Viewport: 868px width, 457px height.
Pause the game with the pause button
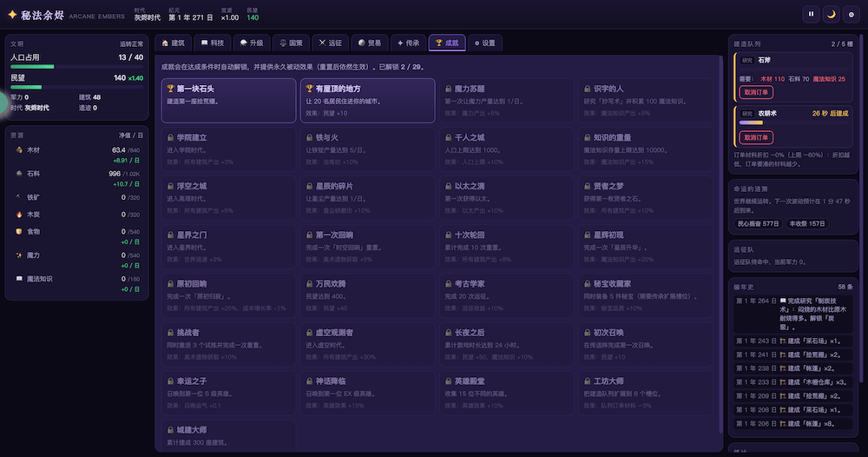[x=811, y=15]
